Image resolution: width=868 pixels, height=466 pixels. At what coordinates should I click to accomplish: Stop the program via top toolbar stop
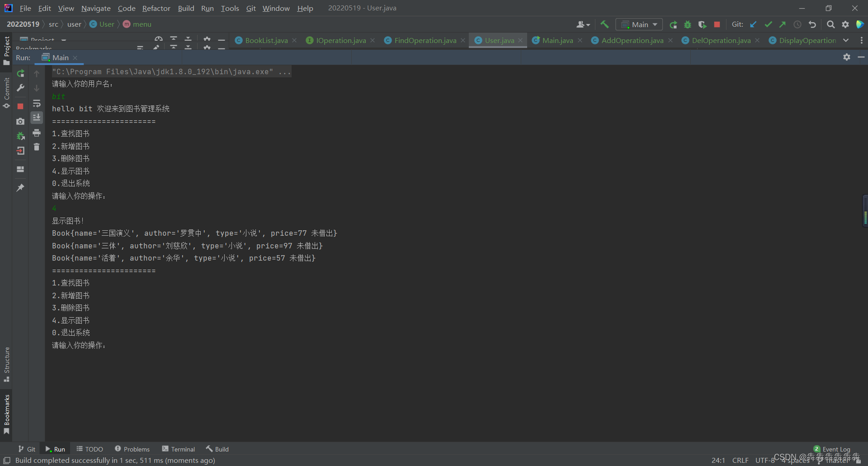click(717, 24)
